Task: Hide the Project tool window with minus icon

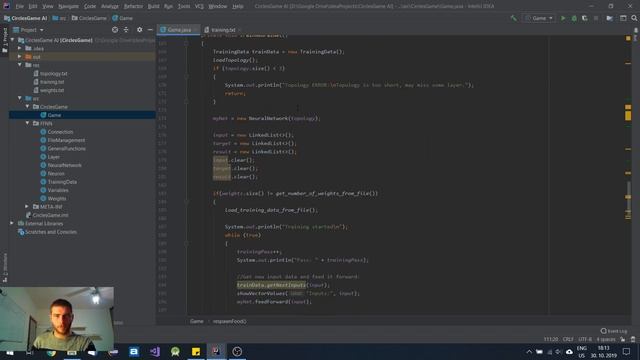Action: (150, 30)
